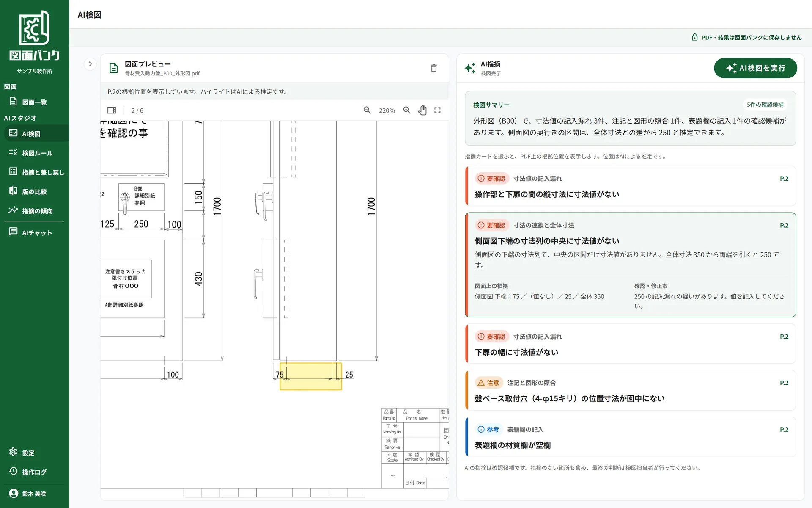Screen dimensions: 812x508
Task: Click the AI検図を実行 button
Action: pyautogui.click(x=755, y=68)
